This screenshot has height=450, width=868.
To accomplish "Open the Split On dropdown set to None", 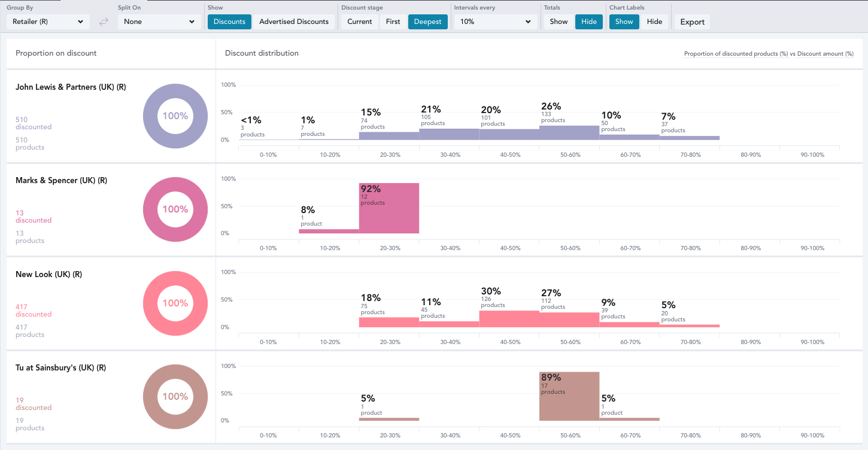I will [x=159, y=22].
